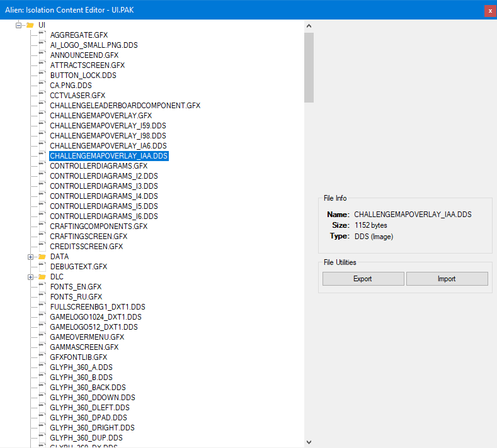Click file icon beside AGGREGATE.GFX
Screen dimensions: 497x448
coord(42,35)
